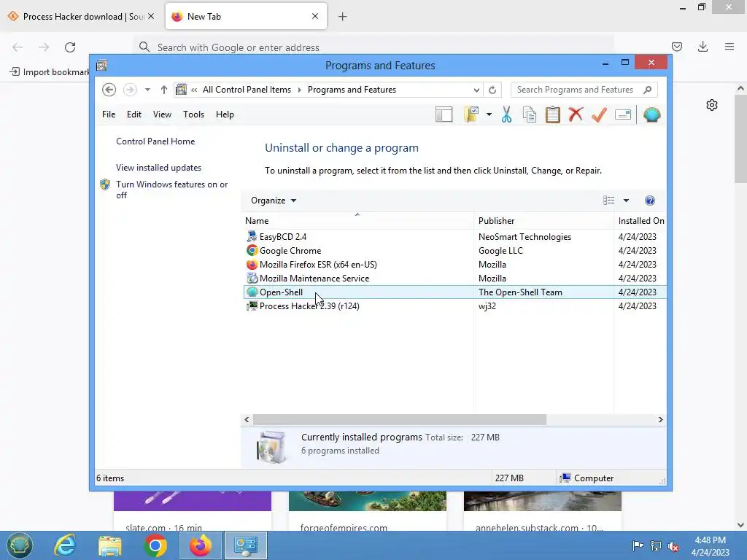Expand the folder options toolbar dropdown arrow

[489, 114]
